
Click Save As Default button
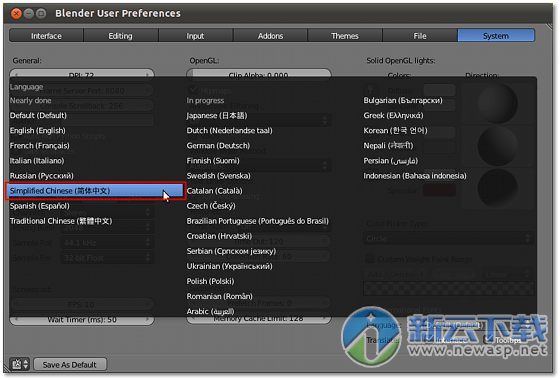70,365
